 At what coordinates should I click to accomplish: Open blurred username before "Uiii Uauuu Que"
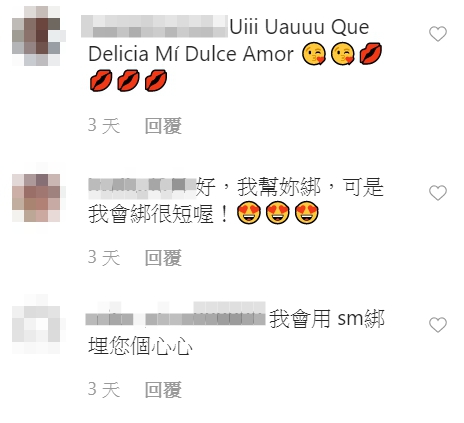tap(154, 26)
